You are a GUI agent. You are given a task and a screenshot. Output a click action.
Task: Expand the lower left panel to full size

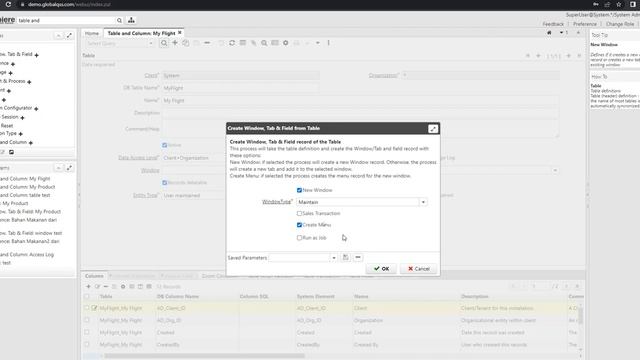pos(69,168)
